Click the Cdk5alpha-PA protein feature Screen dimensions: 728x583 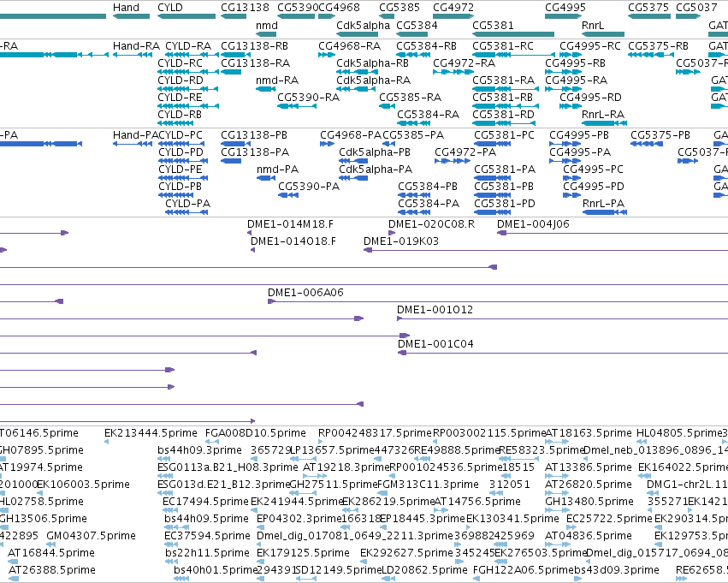tap(353, 178)
